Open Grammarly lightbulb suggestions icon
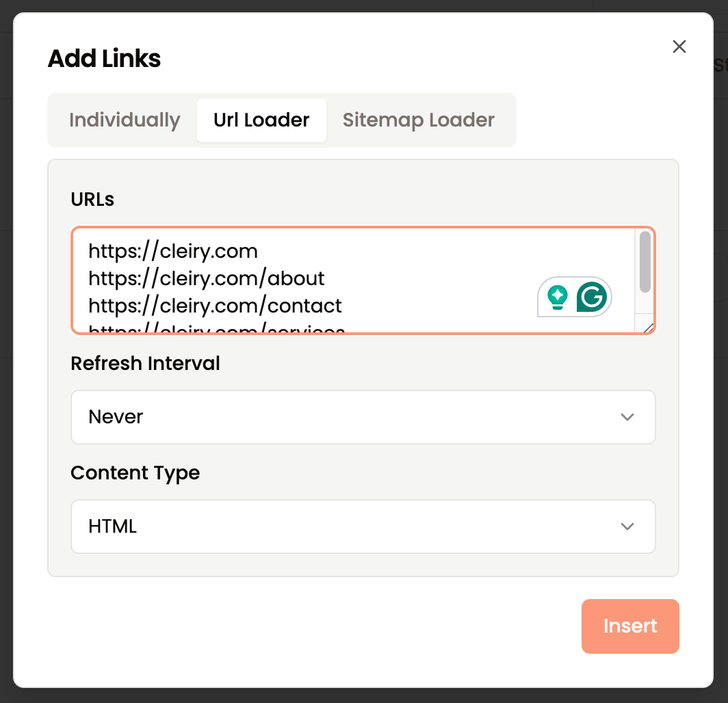This screenshot has height=703, width=728. pyautogui.click(x=557, y=297)
